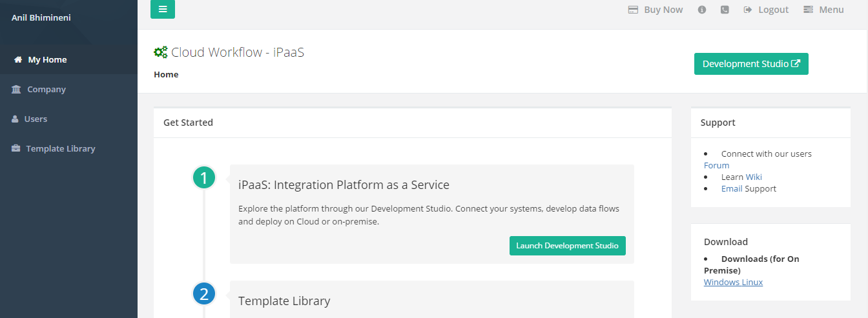Click the Cloud Workflow gears icon

(160, 52)
